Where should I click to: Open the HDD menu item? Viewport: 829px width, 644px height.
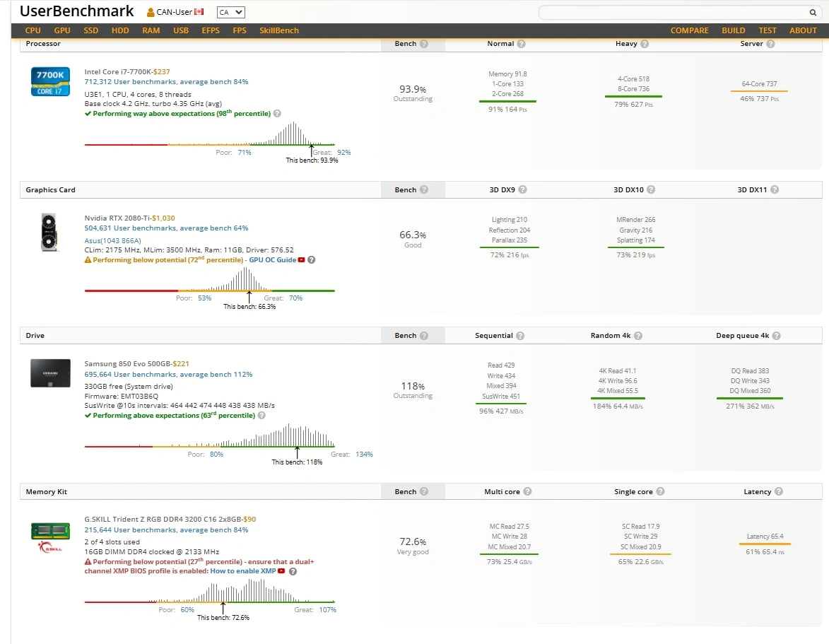tap(120, 30)
